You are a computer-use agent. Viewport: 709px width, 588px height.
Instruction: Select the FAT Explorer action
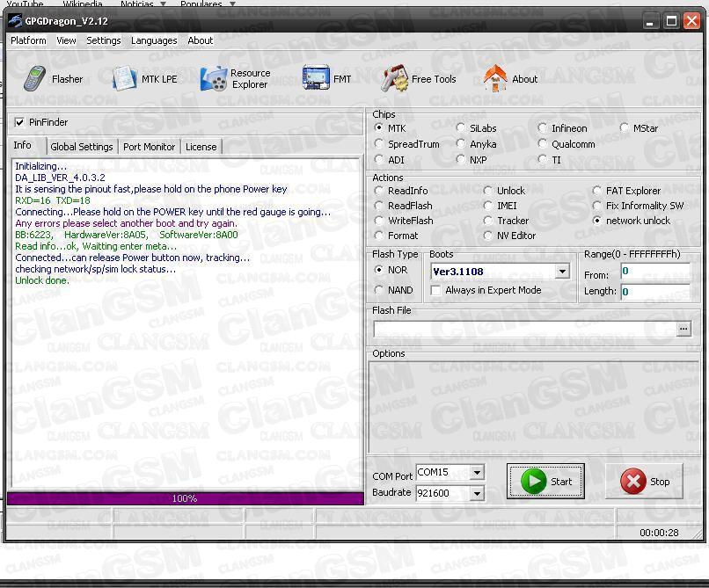tap(597, 191)
